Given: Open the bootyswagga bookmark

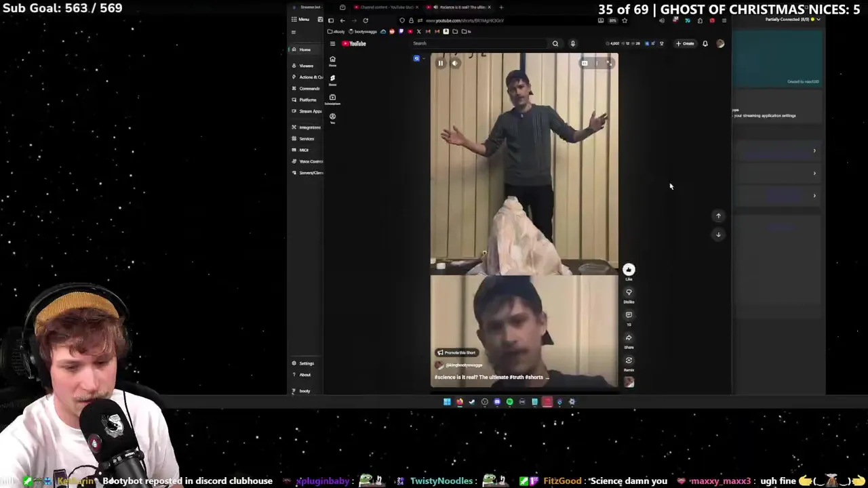Looking at the screenshot, I should coord(363,31).
